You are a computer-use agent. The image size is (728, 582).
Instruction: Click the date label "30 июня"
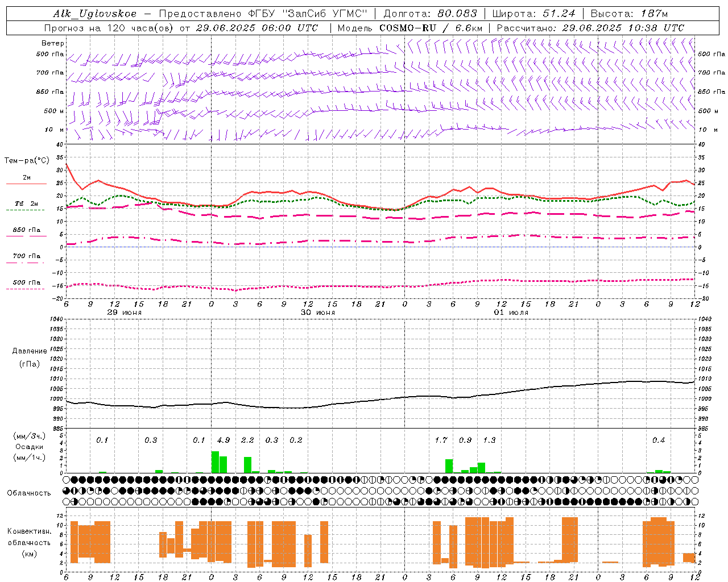pos(318,313)
